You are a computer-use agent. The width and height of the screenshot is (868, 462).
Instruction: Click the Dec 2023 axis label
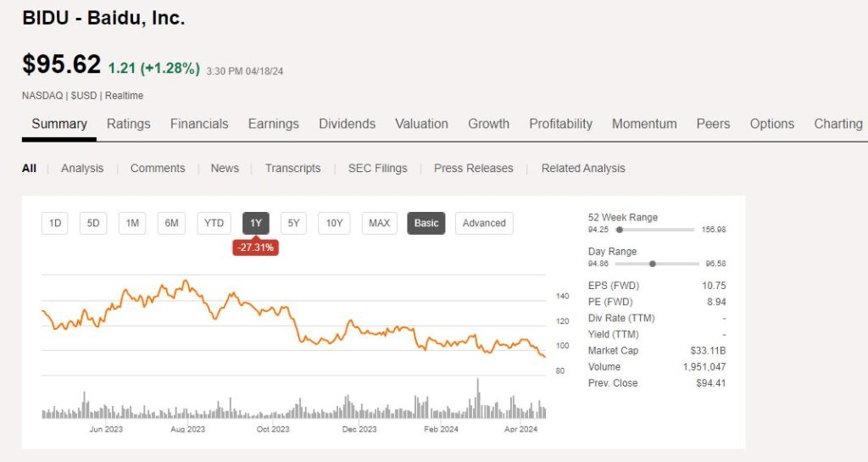click(x=359, y=429)
